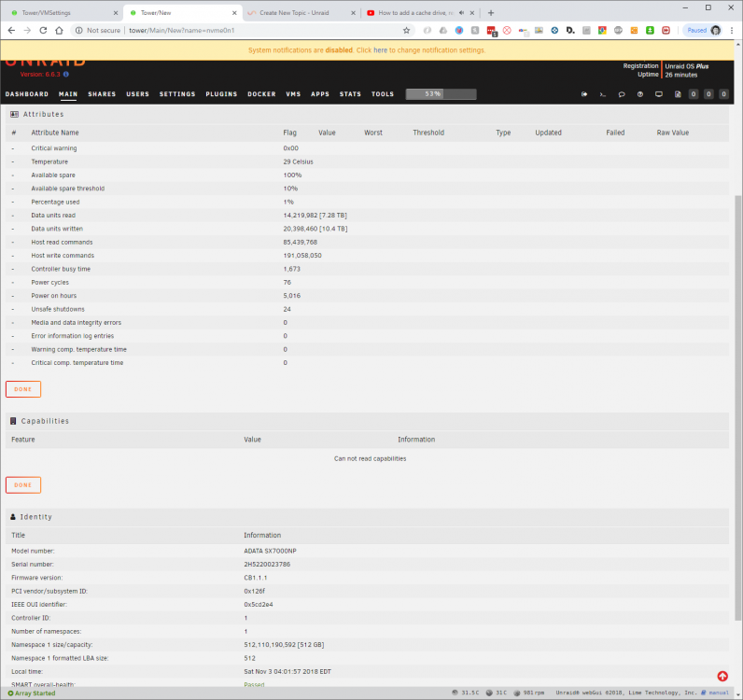The image size is (743, 700).
Task: Open the system log document icon
Action: click(678, 94)
